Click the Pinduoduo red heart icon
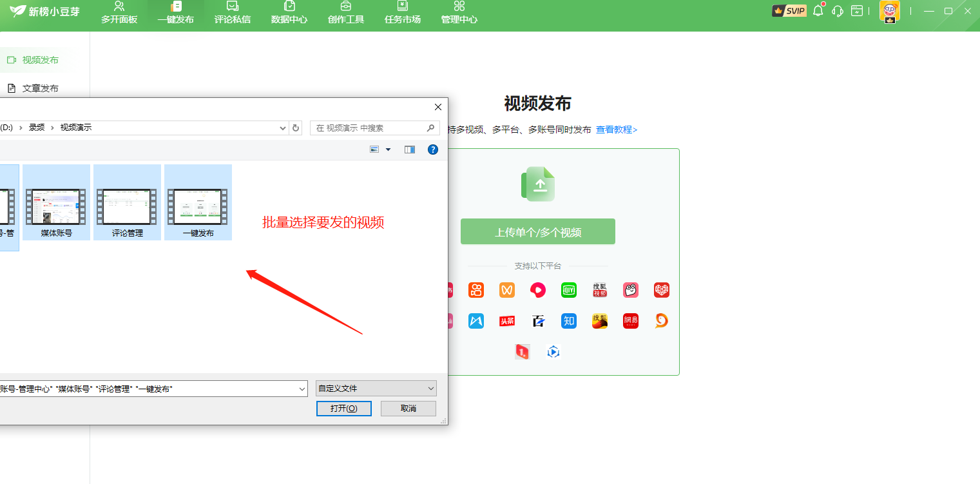Image resolution: width=980 pixels, height=484 pixels. pos(662,290)
